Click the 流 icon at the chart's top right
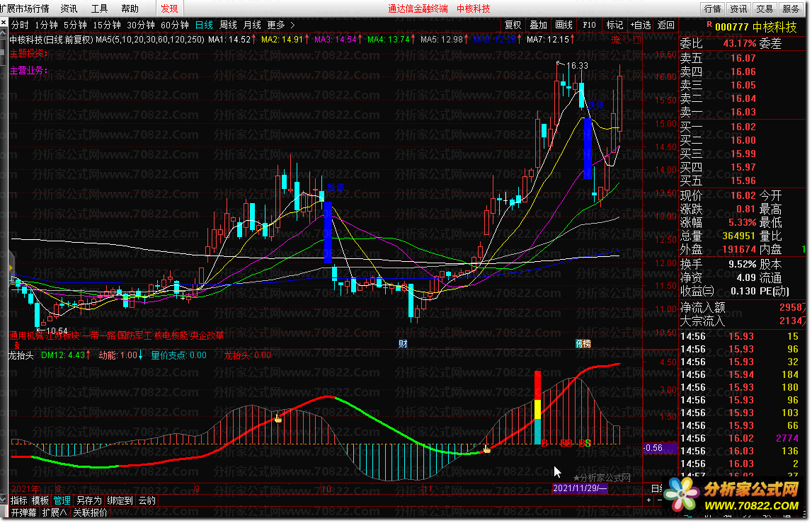The image size is (812, 523). click(616, 40)
